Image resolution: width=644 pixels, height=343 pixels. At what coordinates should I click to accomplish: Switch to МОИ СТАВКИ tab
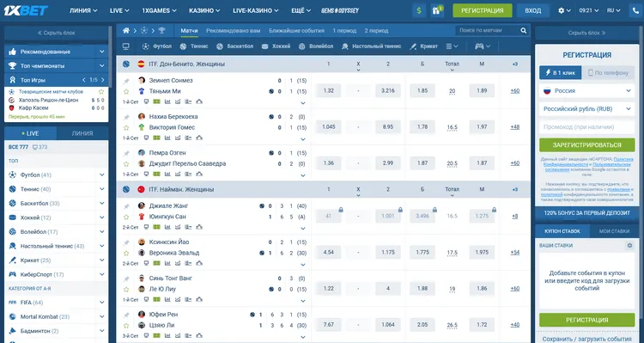[614, 231]
